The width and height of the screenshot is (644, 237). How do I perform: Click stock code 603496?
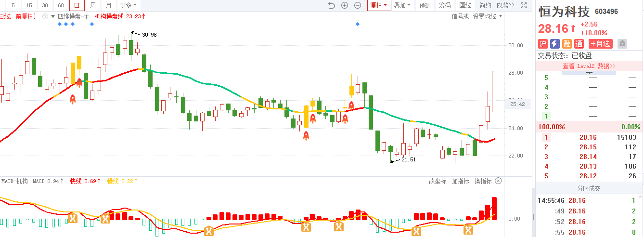(x=606, y=12)
